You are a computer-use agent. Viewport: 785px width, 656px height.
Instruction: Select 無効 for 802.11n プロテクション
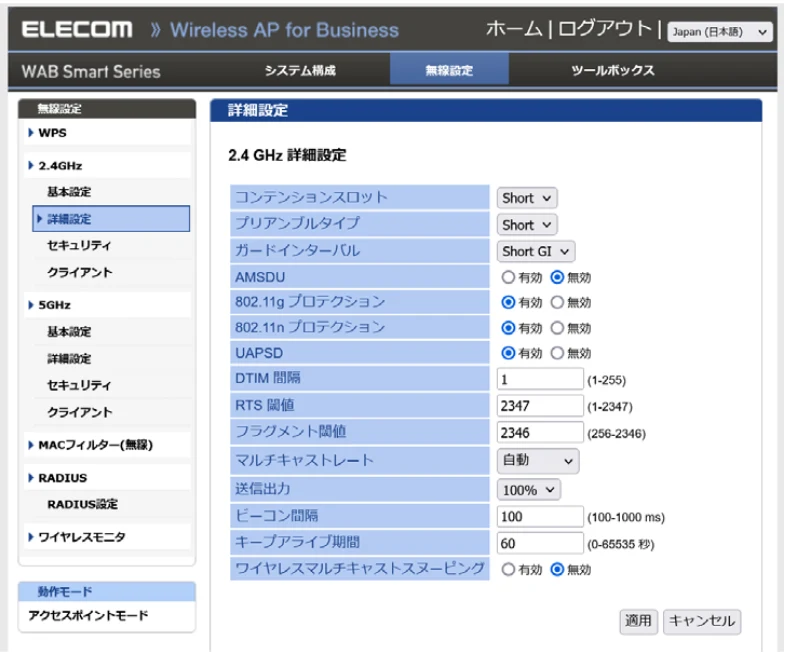pyautogui.click(x=557, y=328)
